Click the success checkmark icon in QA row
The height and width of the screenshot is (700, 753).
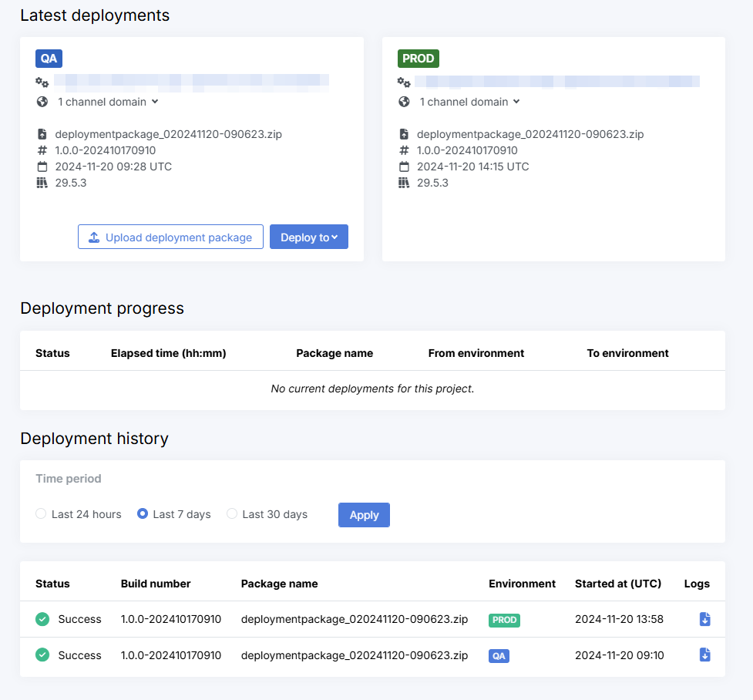click(x=42, y=655)
